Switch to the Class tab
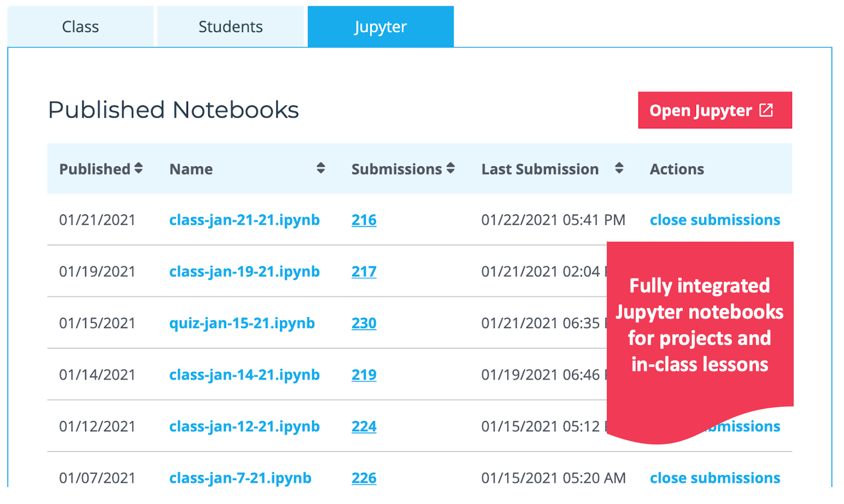 click(80, 27)
